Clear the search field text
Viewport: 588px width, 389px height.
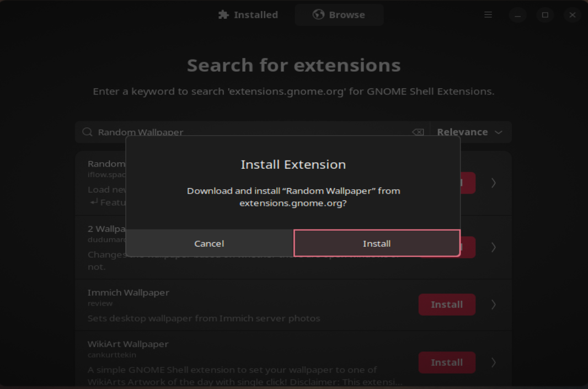(418, 132)
